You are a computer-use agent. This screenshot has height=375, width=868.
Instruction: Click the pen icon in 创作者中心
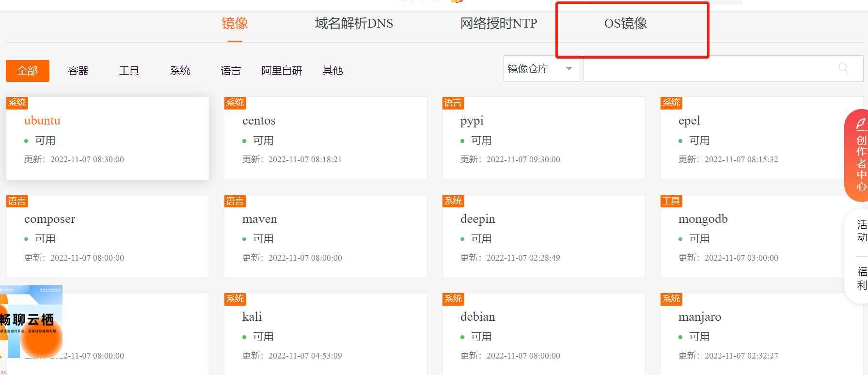click(x=861, y=125)
